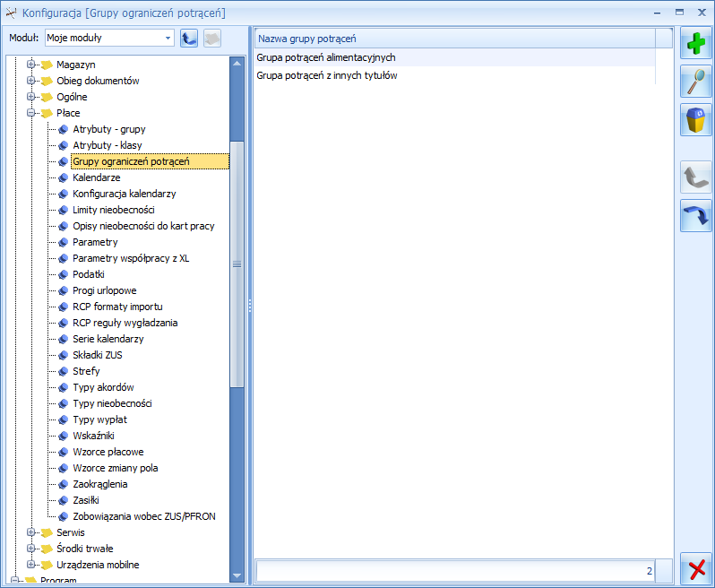Select the Zasiłki item

pos(86,500)
